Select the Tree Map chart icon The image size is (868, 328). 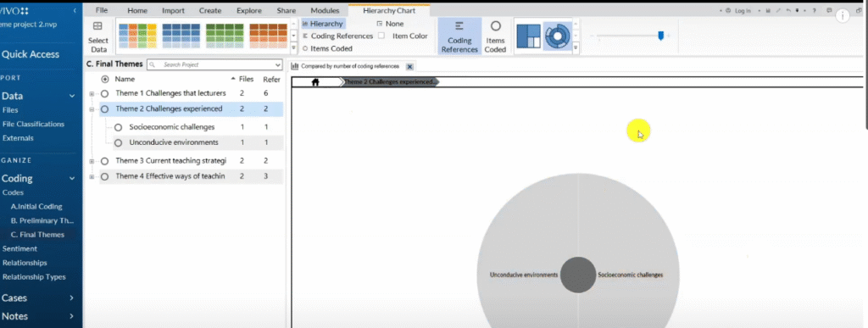(x=528, y=36)
